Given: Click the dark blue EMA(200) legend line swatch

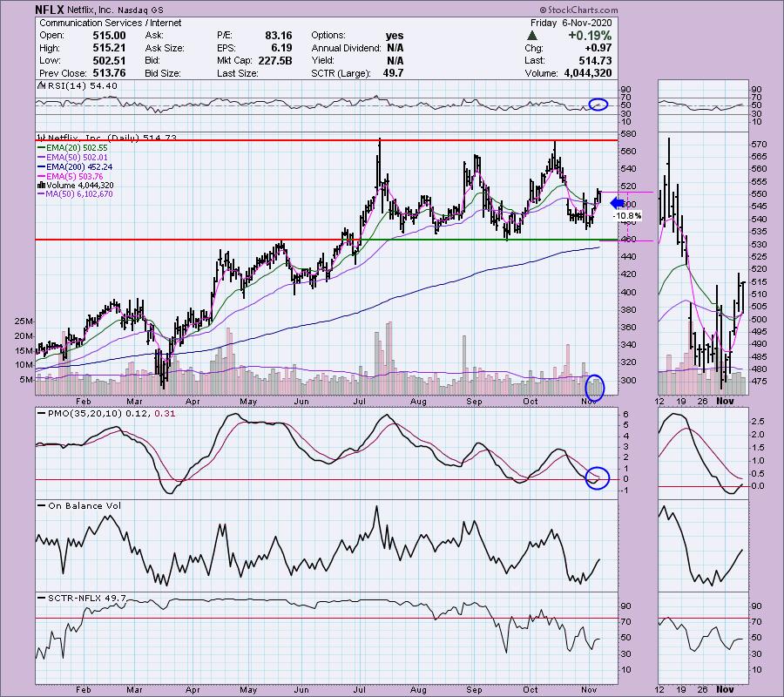Looking at the screenshot, I should [41, 167].
